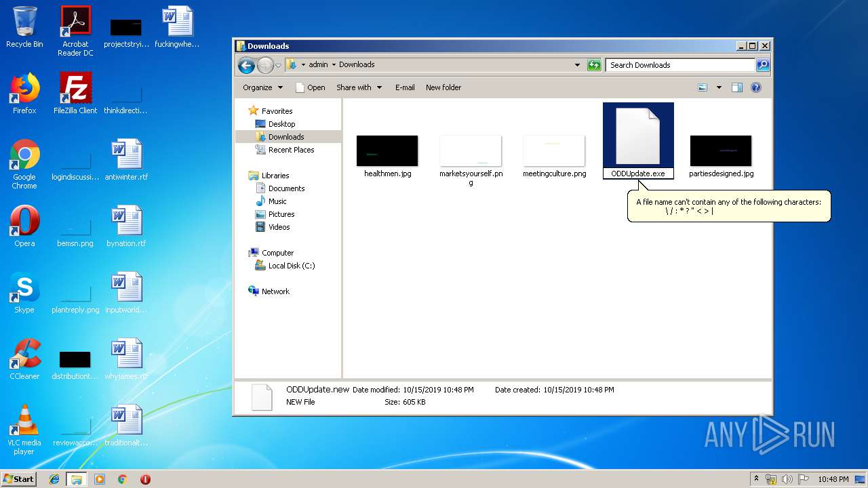Click New folder button
Screen dimensions: 868x488
(x=443, y=87)
